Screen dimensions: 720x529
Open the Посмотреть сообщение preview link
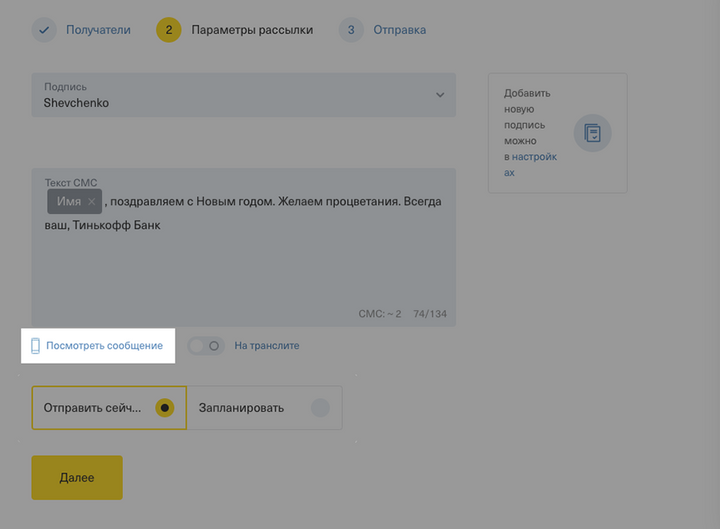[104, 346]
